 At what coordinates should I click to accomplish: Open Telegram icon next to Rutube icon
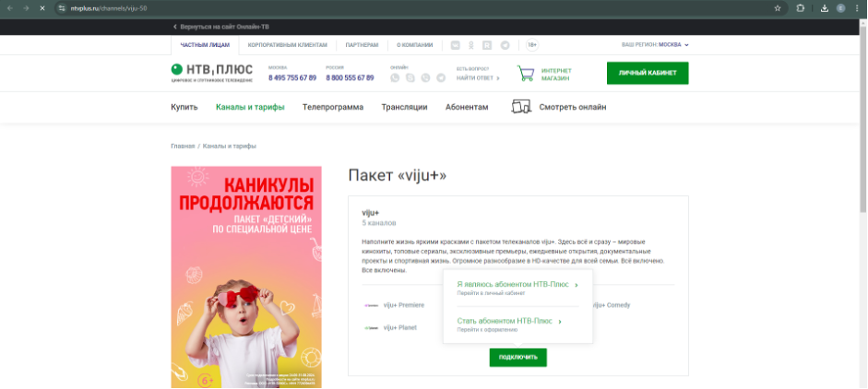505,45
